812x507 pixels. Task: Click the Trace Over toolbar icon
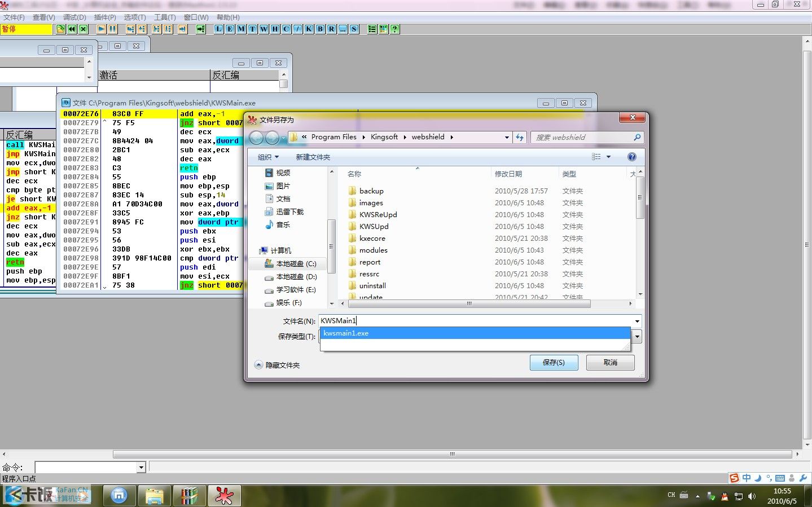point(168,29)
